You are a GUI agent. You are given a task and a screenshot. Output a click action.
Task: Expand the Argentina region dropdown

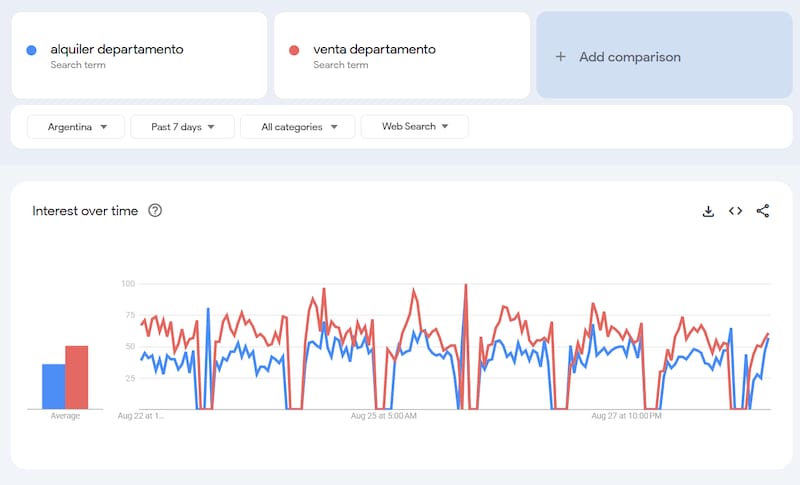click(77, 127)
